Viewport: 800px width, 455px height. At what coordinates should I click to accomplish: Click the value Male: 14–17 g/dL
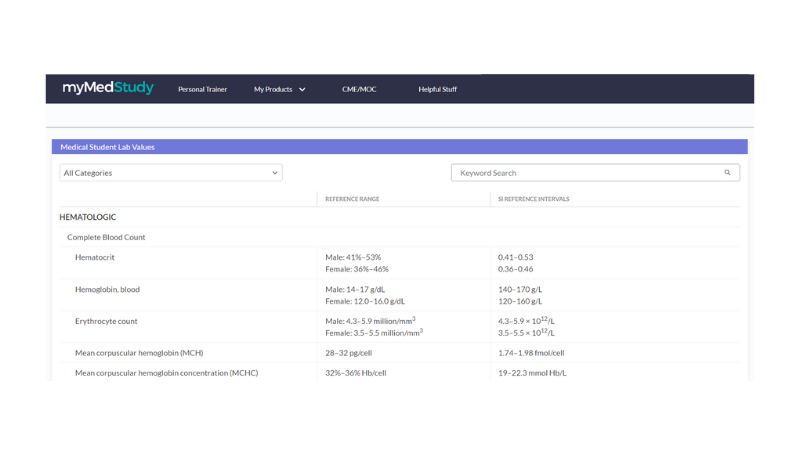tap(355, 289)
